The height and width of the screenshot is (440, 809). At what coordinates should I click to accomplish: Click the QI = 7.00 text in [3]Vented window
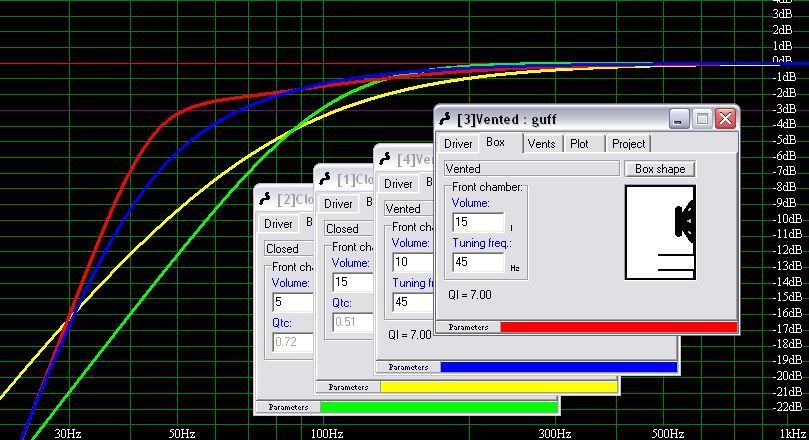pyautogui.click(x=470, y=295)
